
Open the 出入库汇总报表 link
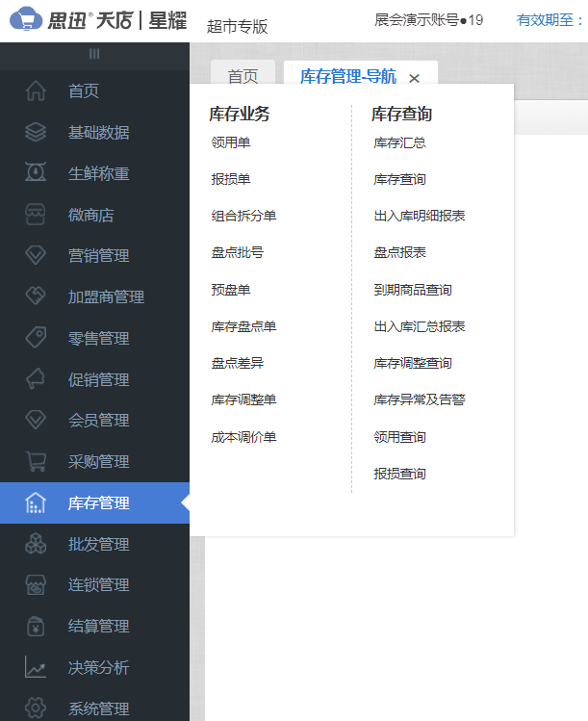tap(420, 326)
